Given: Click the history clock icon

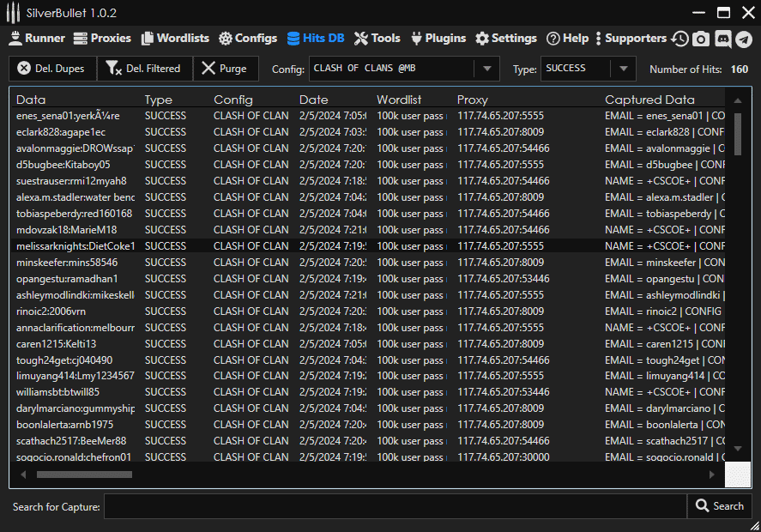Looking at the screenshot, I should [x=680, y=39].
